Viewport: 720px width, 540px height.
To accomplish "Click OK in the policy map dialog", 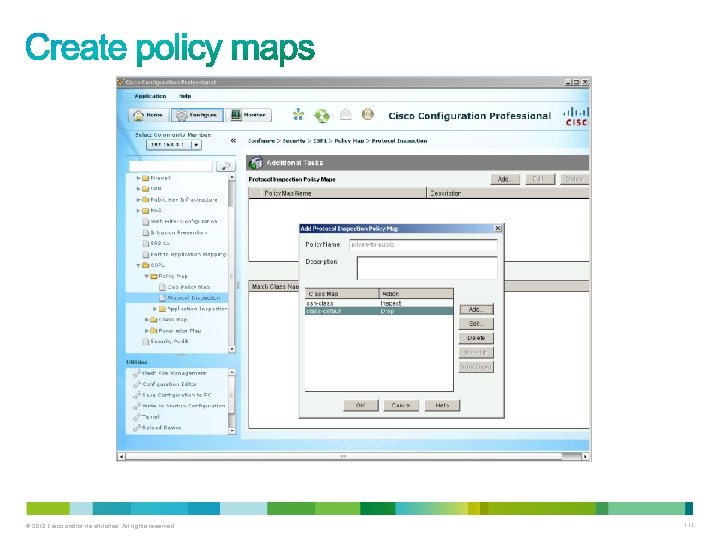I will coord(361,405).
